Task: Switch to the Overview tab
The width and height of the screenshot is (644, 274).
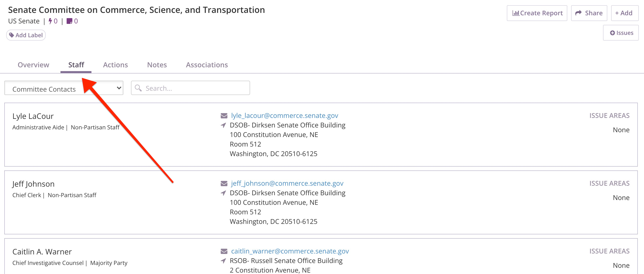Action: pos(34,65)
